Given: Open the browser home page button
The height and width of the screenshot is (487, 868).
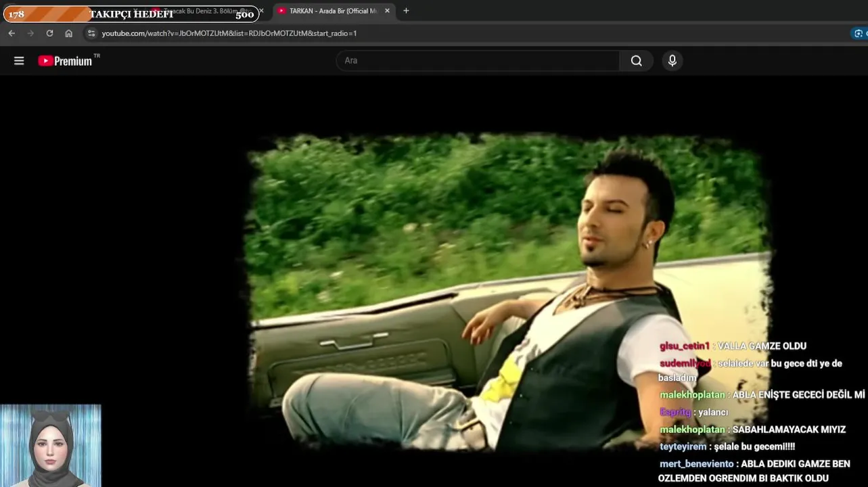Looking at the screenshot, I should coord(68,33).
